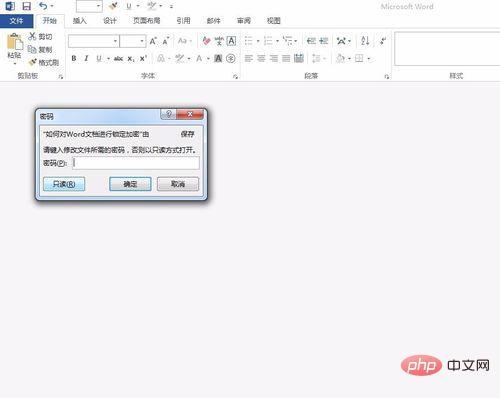The image size is (500, 398).
Task: Click the 确定 (OK) button
Action: [x=130, y=184]
